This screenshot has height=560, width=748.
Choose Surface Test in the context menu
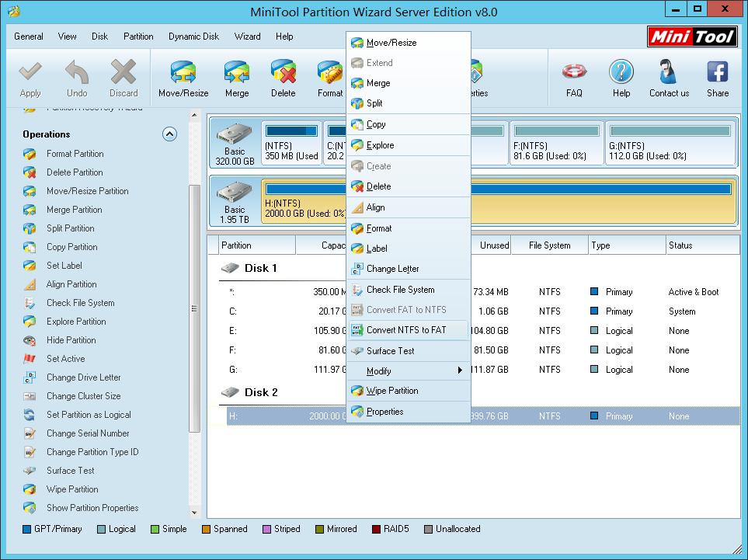(x=409, y=351)
